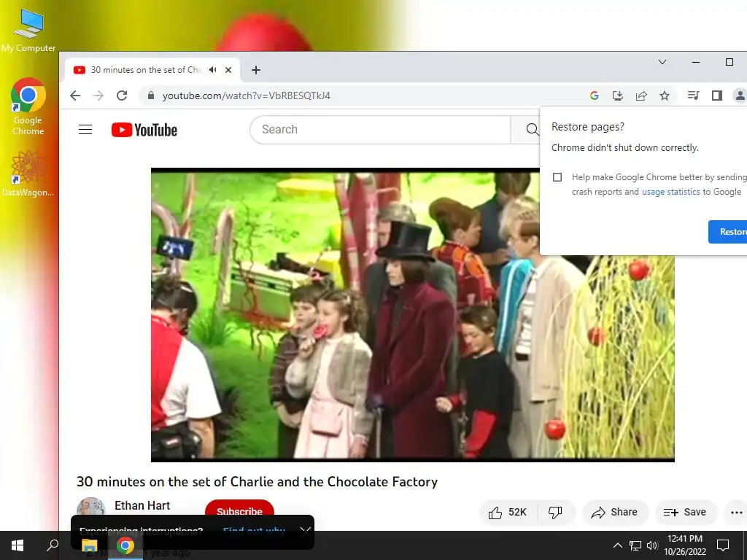Image resolution: width=747 pixels, height=560 pixels.
Task: Open the Chrome profile avatar
Action: coord(740,96)
